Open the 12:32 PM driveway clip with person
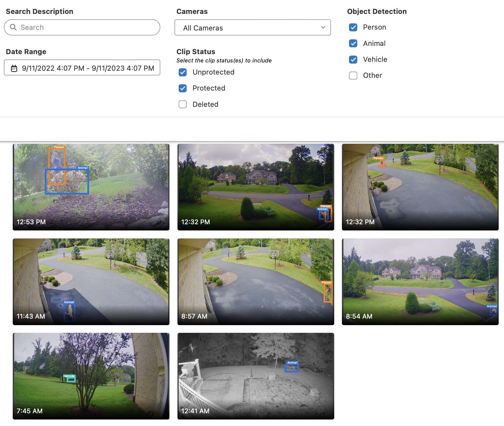 pyautogui.click(x=420, y=187)
